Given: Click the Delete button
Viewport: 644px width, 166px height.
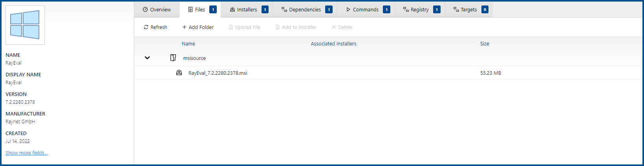Looking at the screenshot, I should coord(342,27).
